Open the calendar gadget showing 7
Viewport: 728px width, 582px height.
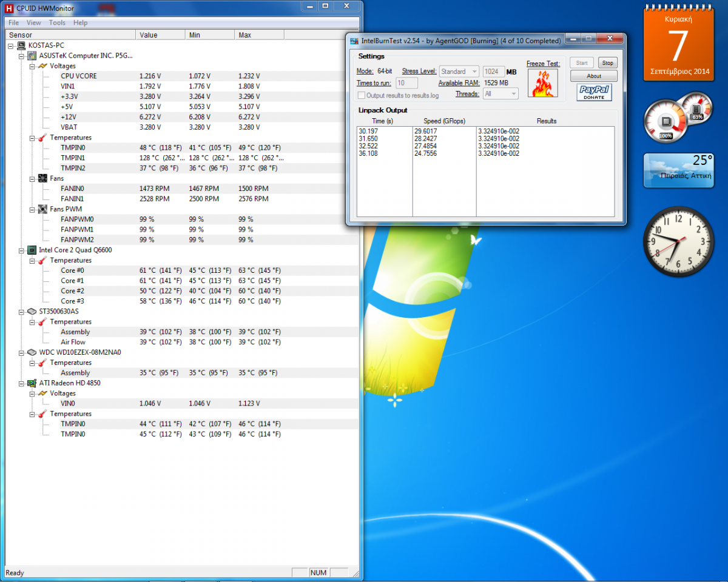678,42
